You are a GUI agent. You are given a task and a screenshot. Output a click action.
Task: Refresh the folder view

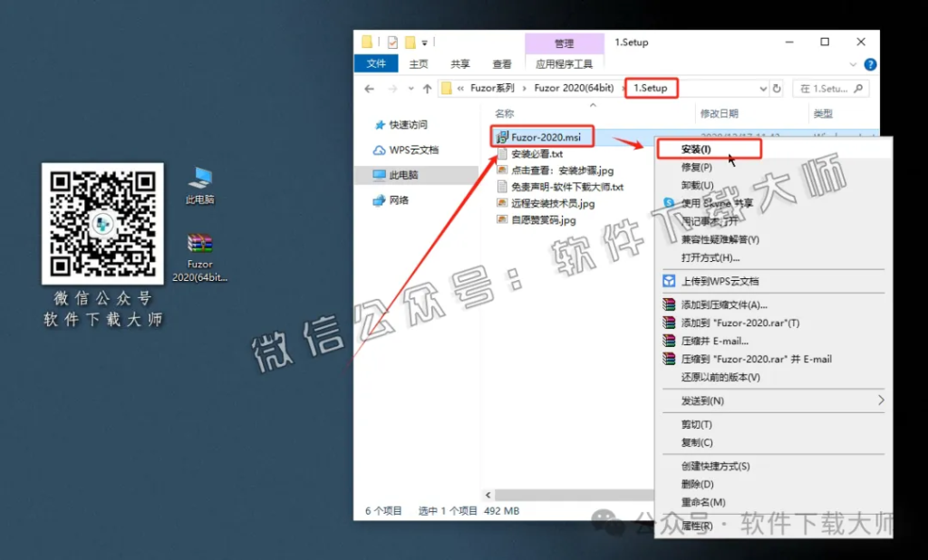(x=777, y=89)
